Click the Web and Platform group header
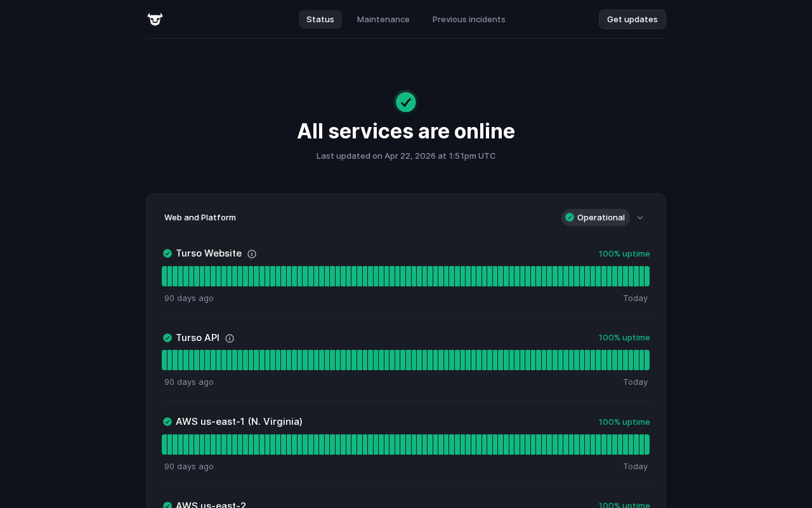This screenshot has width=812, height=508. click(x=200, y=218)
